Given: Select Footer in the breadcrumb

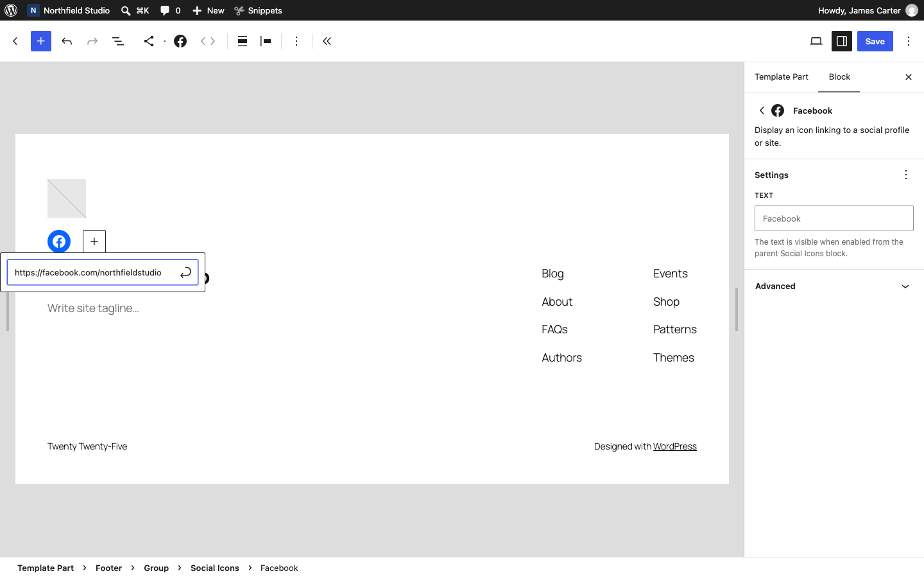Looking at the screenshot, I should pos(108,568).
